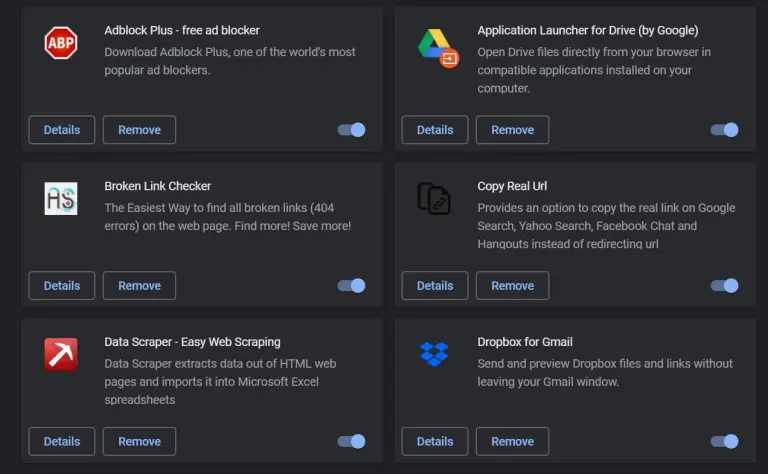Disable the Copy Real Url toggle
The height and width of the screenshot is (474, 768).
724,285
